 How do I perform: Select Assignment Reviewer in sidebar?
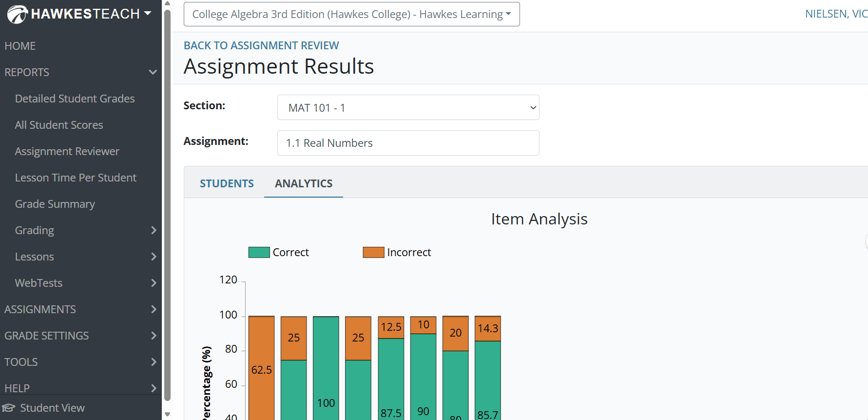67,151
